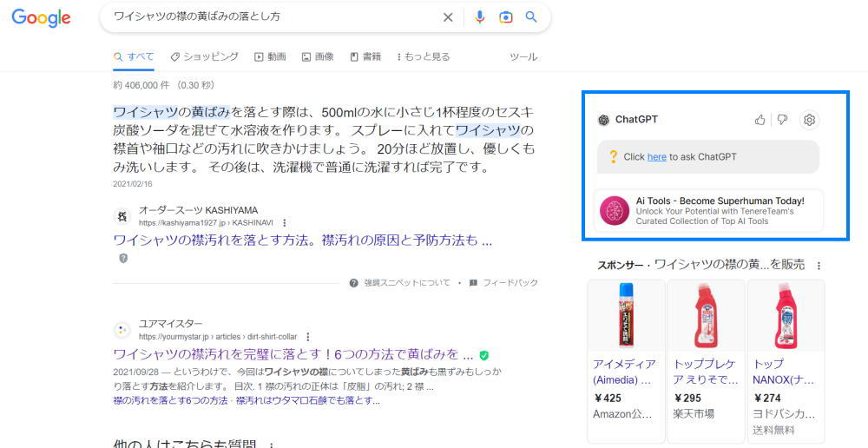Screen dimensions: 868x448
Task: Open 襟汚れはウタマロ石鹸でも落とす sitelink
Action: pyautogui.click(x=308, y=400)
